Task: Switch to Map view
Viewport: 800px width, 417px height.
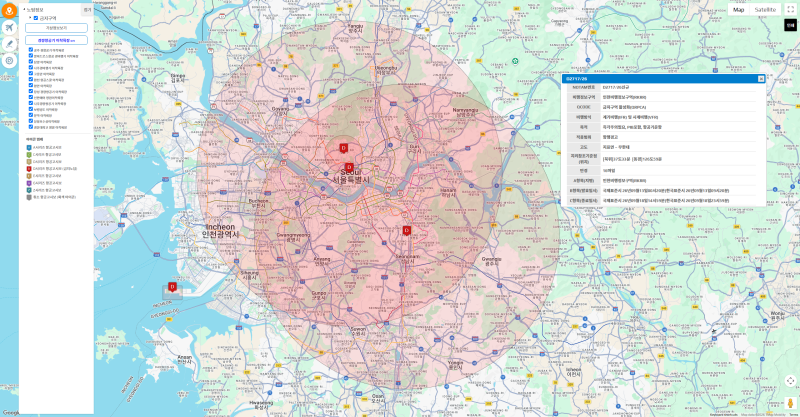Action: pyautogui.click(x=738, y=10)
